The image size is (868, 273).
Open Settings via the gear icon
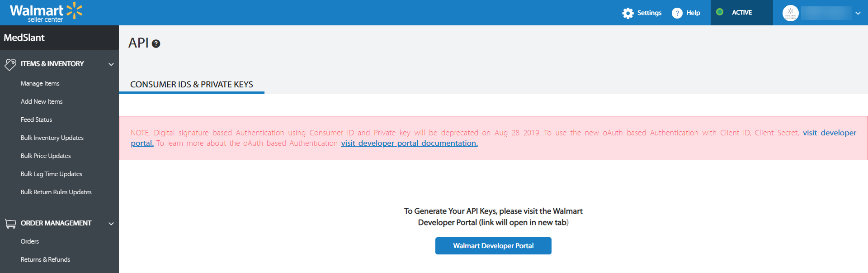[628, 13]
